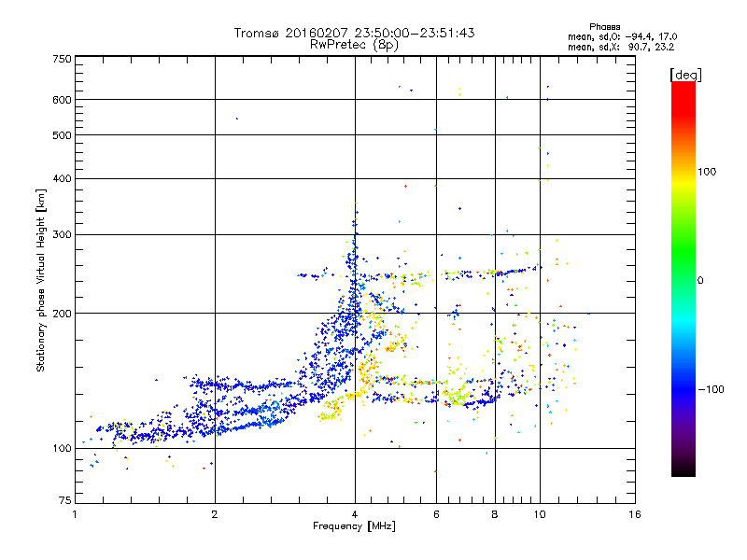Click the x-axis '10' tick label
The image size is (747, 560).
point(540,514)
